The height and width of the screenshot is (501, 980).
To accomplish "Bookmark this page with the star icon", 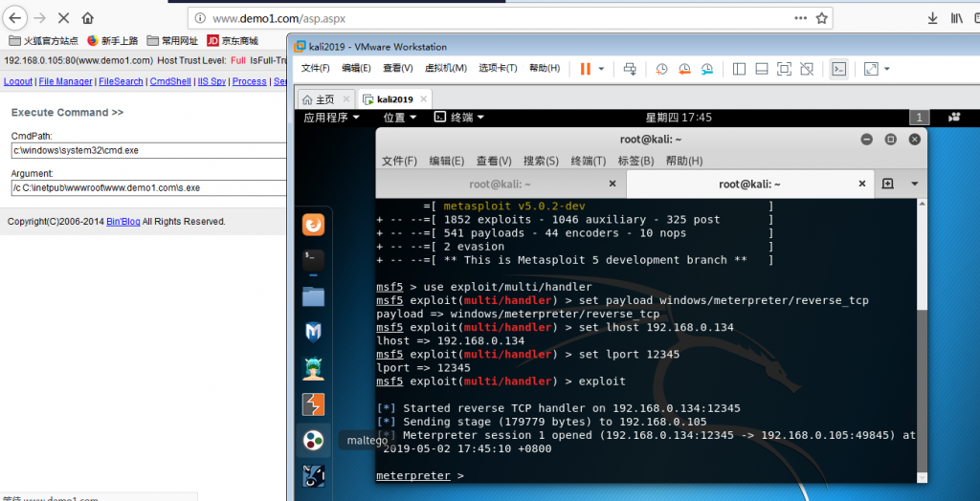I will pyautogui.click(x=821, y=18).
